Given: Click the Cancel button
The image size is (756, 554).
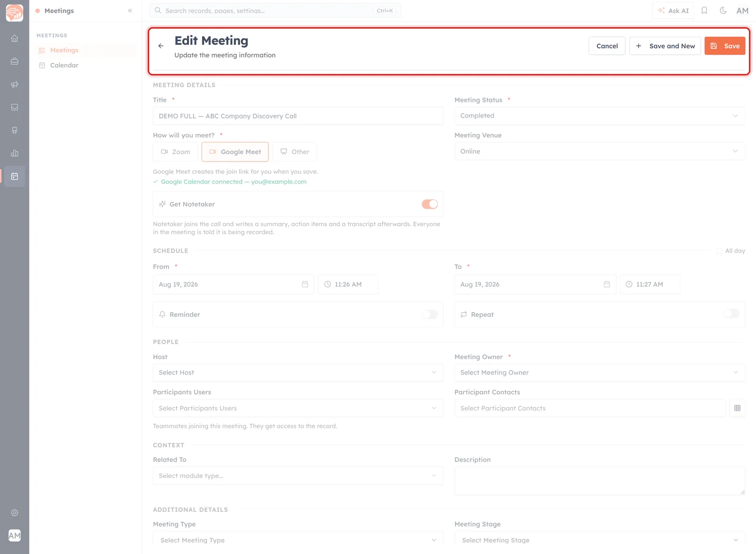Looking at the screenshot, I should click(x=607, y=46).
